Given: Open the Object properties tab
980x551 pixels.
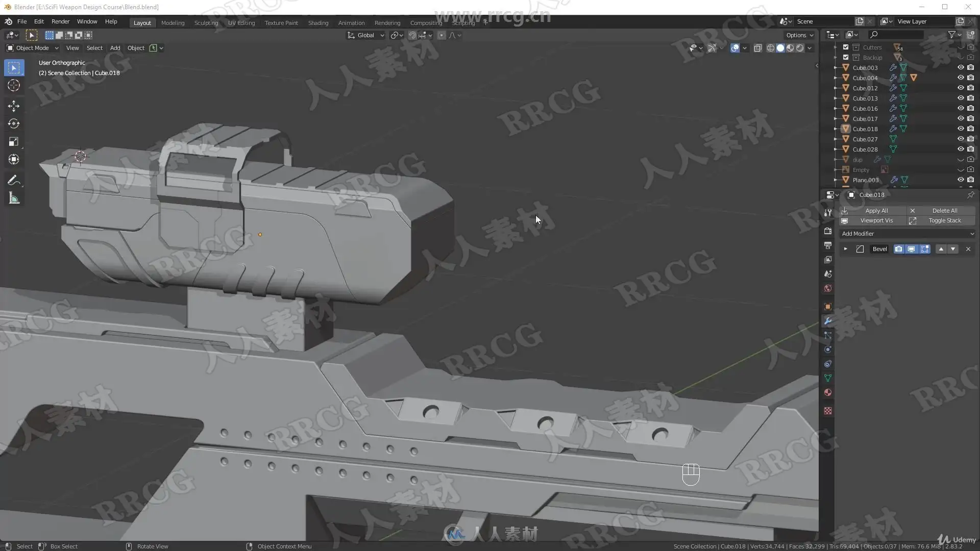Looking at the screenshot, I should (828, 307).
